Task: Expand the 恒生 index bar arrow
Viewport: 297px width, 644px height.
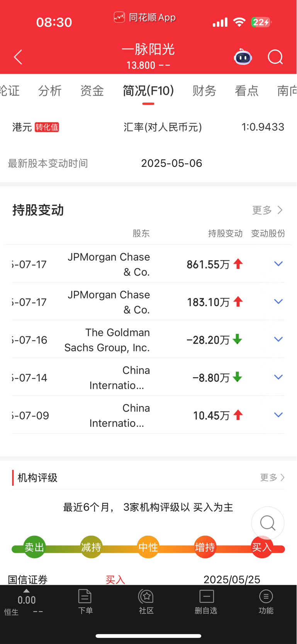Action: coord(26,591)
